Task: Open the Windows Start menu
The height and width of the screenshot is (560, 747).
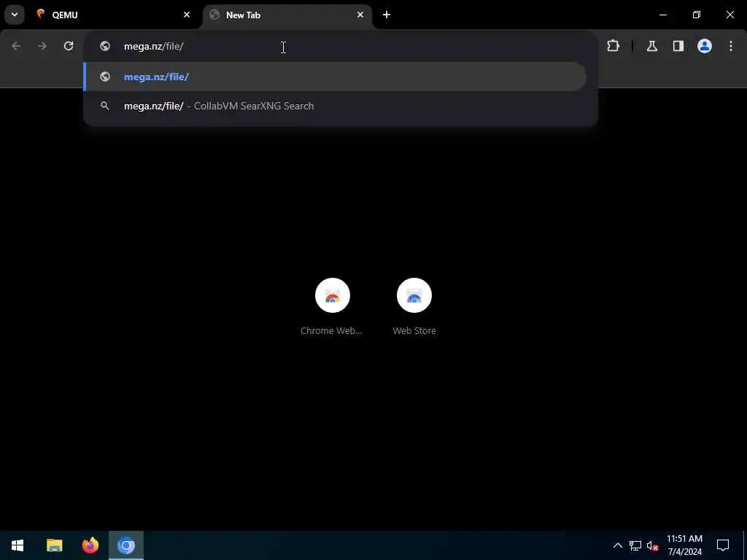Action: (18, 545)
